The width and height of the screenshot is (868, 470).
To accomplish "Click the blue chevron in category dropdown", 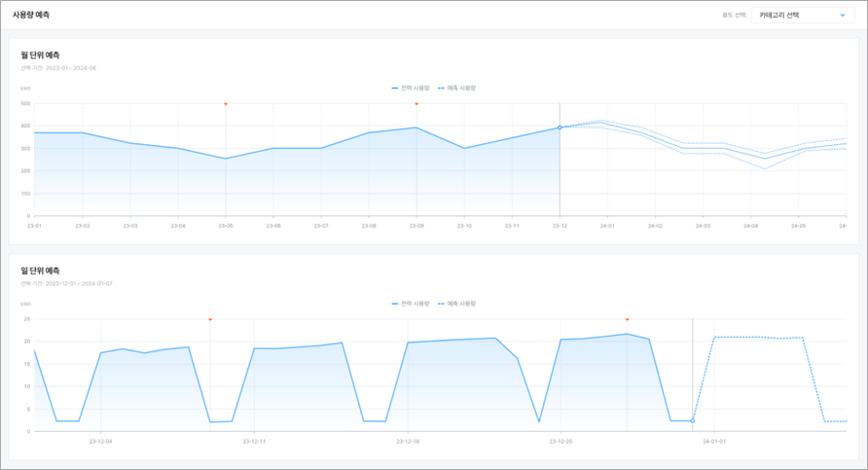I will (x=843, y=15).
